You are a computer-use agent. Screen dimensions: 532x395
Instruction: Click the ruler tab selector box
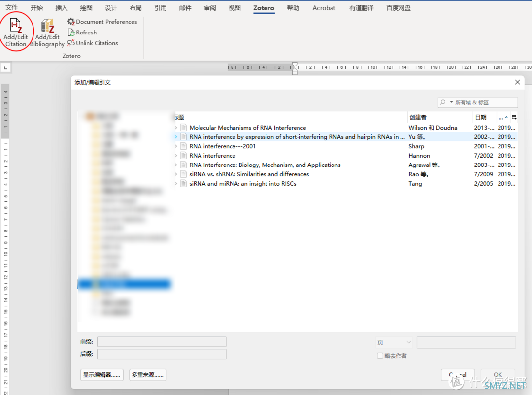(x=6, y=68)
